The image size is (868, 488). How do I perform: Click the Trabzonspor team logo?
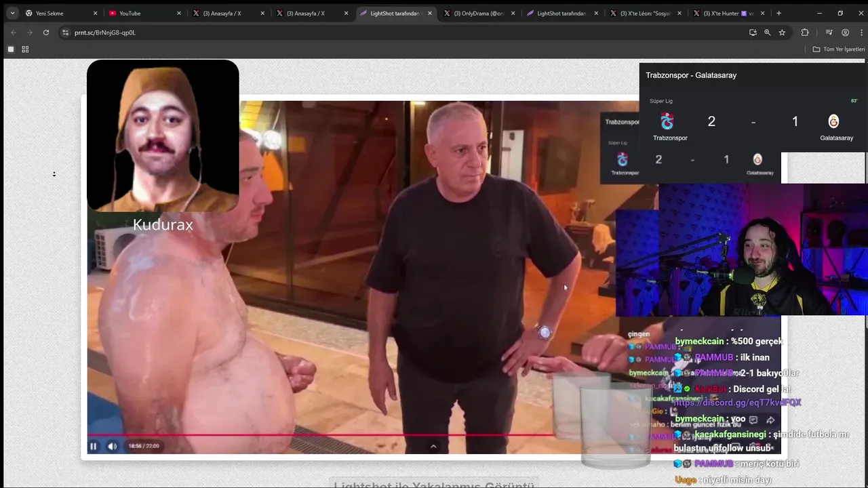tap(667, 121)
